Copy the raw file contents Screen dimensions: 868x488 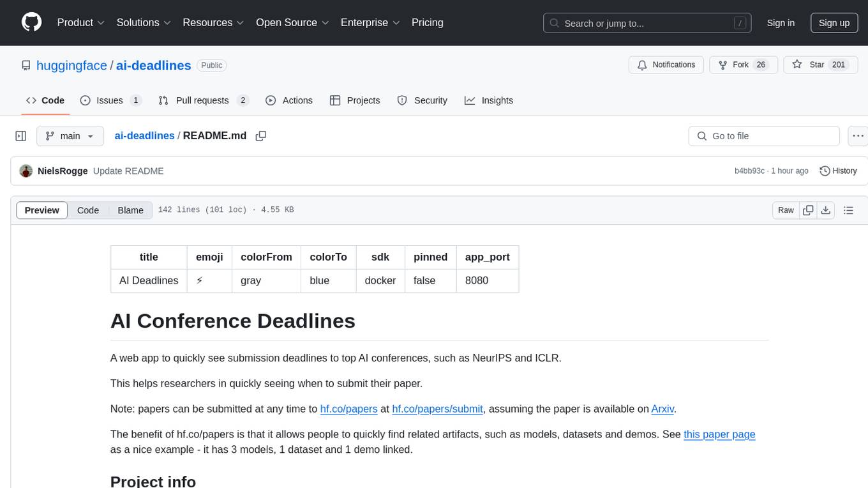coord(808,210)
